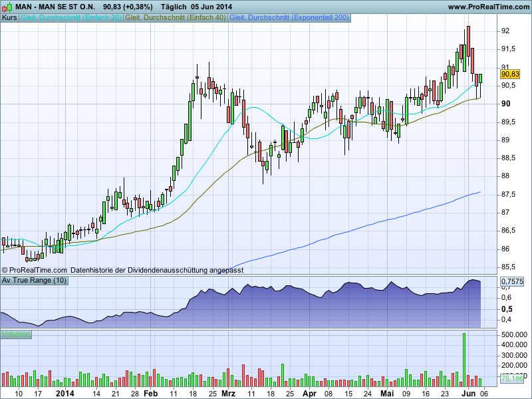The width and height of the screenshot is (532, 399).
Task: Open the www.ProRealTime.com link
Action: click(488, 7)
